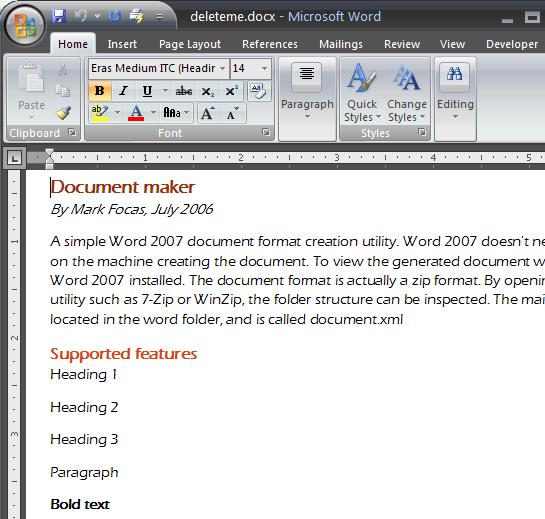Click the tab selector on ruler
This screenshot has width=545, height=519.
(x=14, y=159)
